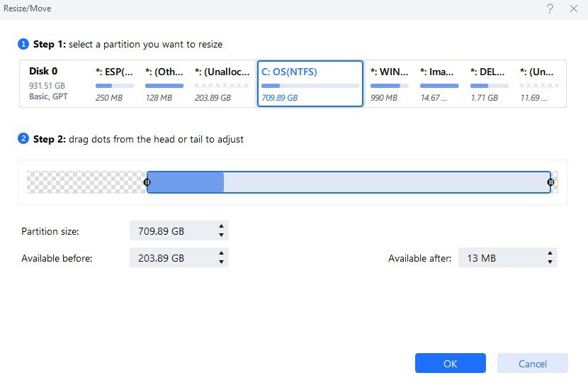
Task: Open the help question mark icon
Action: tap(550, 9)
